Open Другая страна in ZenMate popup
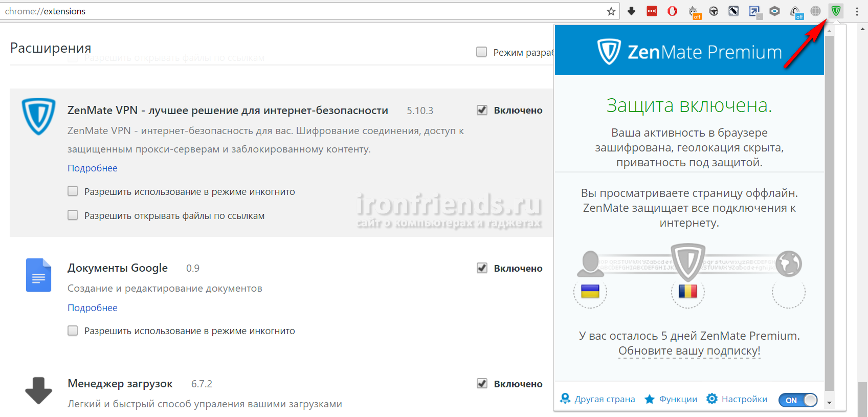 (597, 399)
